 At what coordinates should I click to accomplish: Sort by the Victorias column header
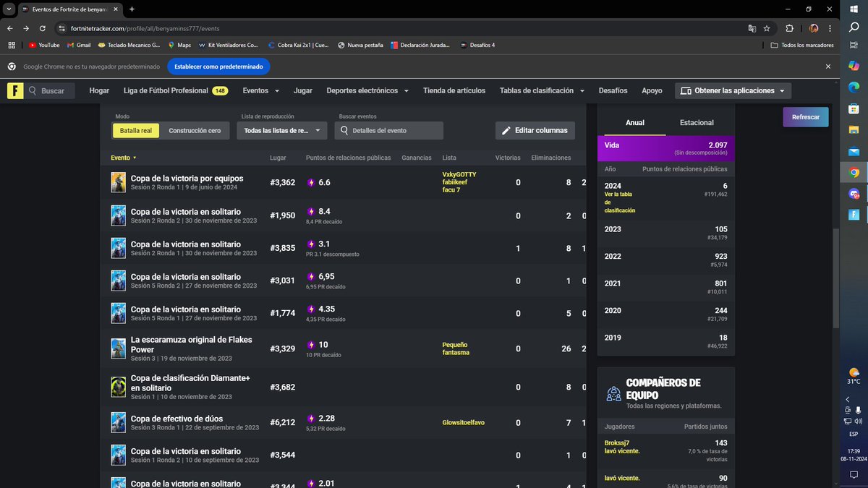(508, 158)
